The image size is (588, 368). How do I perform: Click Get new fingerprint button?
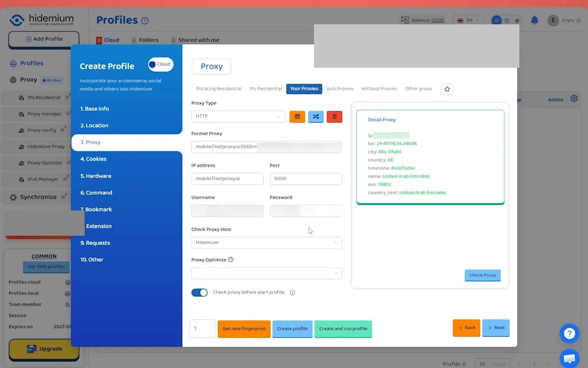pyautogui.click(x=244, y=329)
